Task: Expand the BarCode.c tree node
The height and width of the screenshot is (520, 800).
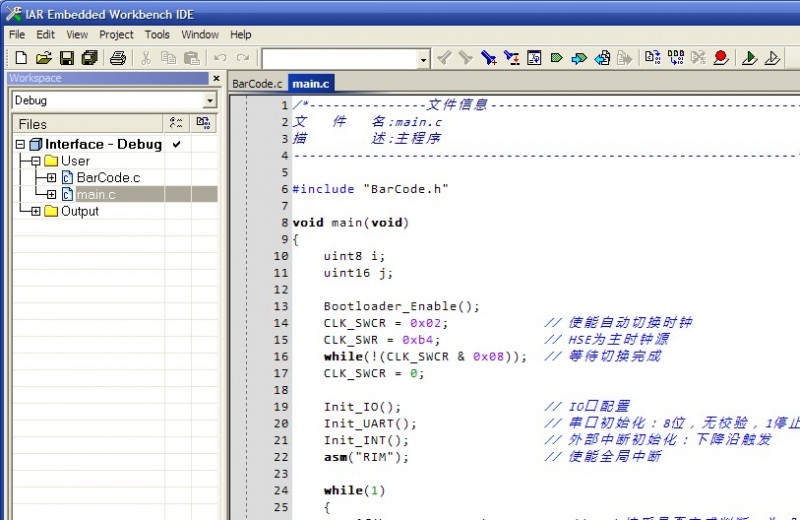Action: (x=51, y=178)
